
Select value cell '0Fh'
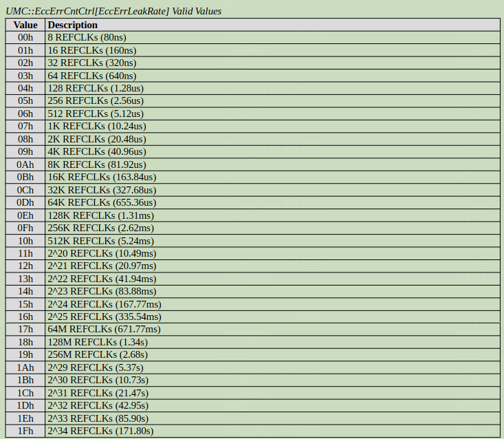(x=25, y=228)
